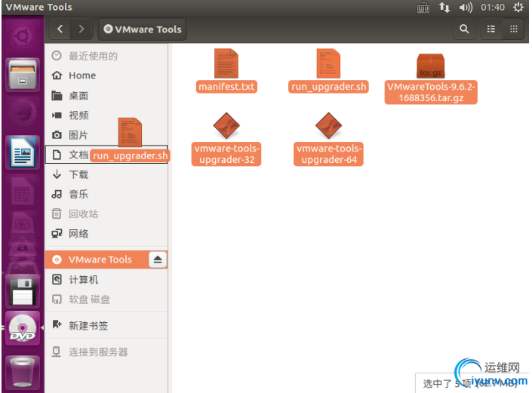Viewport: 532px width, 393px height.
Task: Open 文档 folder in the sidebar
Action: (x=106, y=155)
